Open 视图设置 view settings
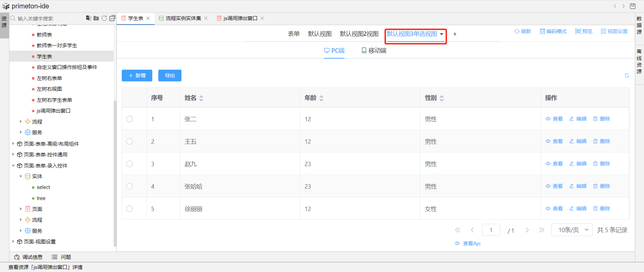This screenshot has height=272, width=644. pyautogui.click(x=614, y=31)
